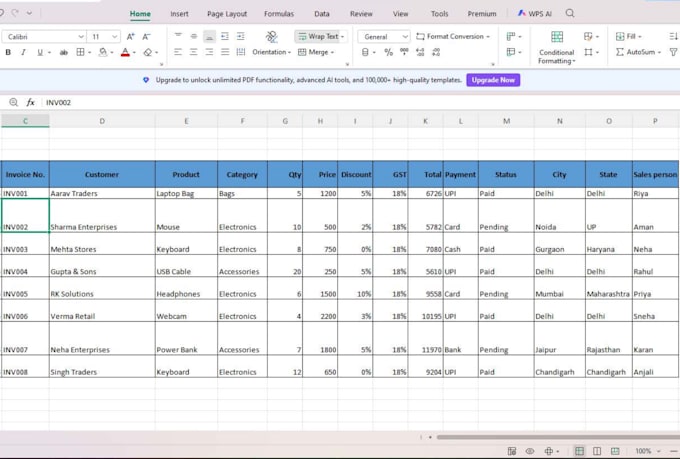Toggle strikethrough formatting
This screenshot has height=459, width=680.
(64, 52)
